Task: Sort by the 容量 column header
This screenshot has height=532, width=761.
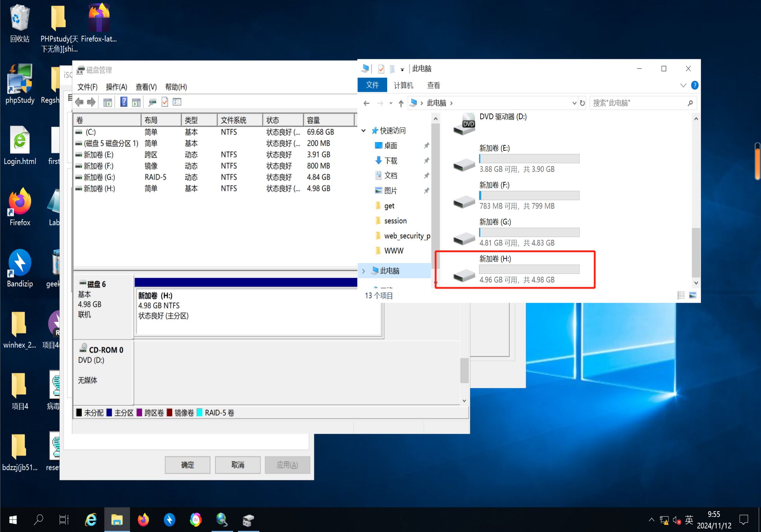Action: click(329, 120)
